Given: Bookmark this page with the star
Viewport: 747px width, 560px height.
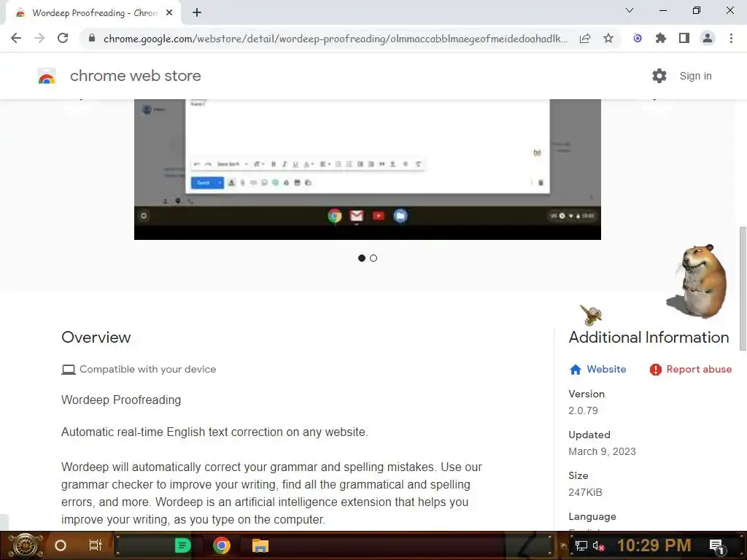Looking at the screenshot, I should pyautogui.click(x=608, y=38).
